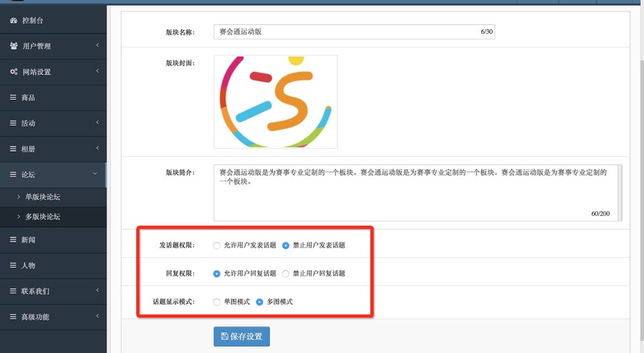Click the 版块封面 cover image thumbnail
The height and width of the screenshot is (353, 644).
[x=275, y=102]
